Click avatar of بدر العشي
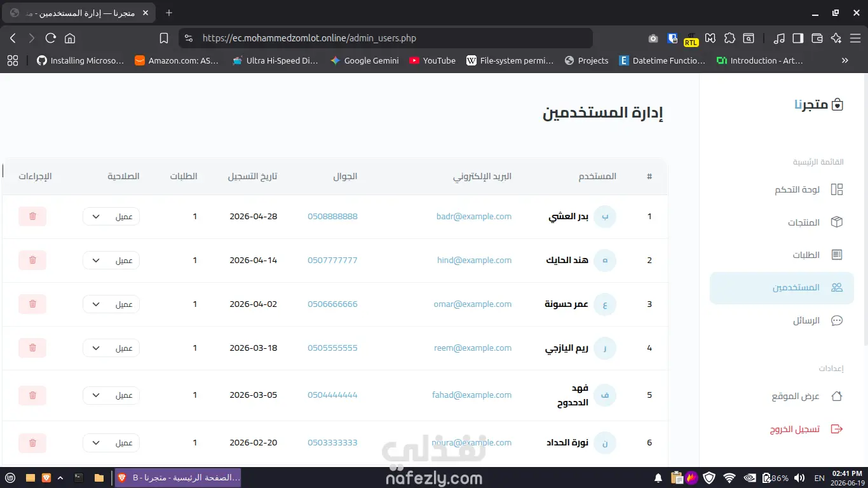 (605, 217)
